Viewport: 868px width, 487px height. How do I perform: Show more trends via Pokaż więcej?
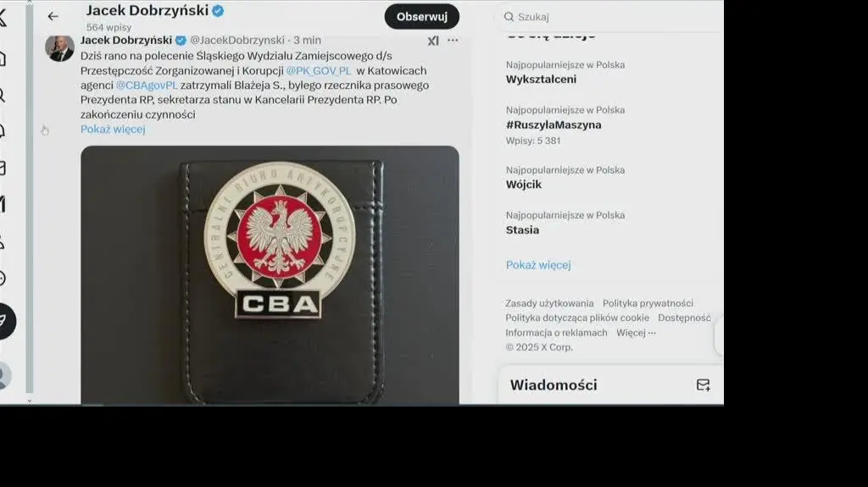(x=538, y=264)
